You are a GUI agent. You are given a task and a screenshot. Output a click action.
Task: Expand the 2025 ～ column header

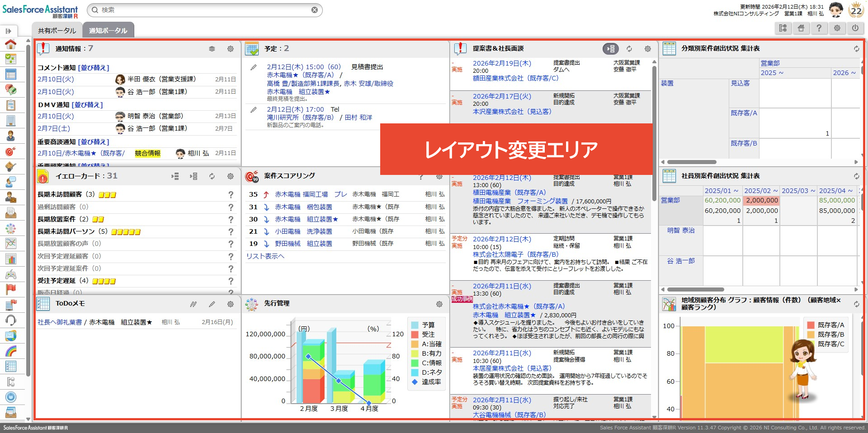772,73
